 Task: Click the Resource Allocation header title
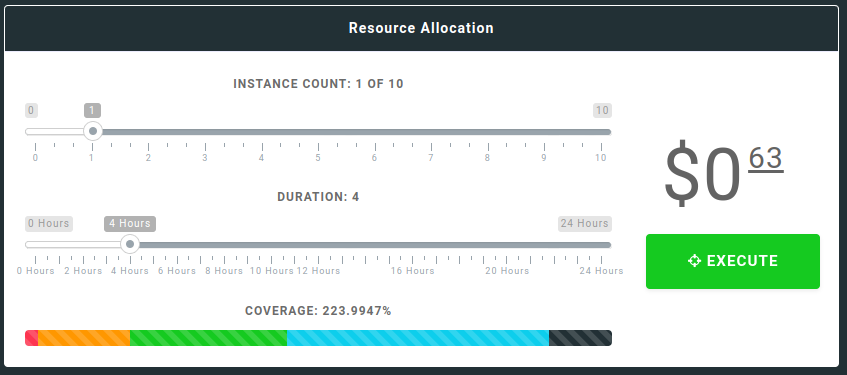[421, 28]
